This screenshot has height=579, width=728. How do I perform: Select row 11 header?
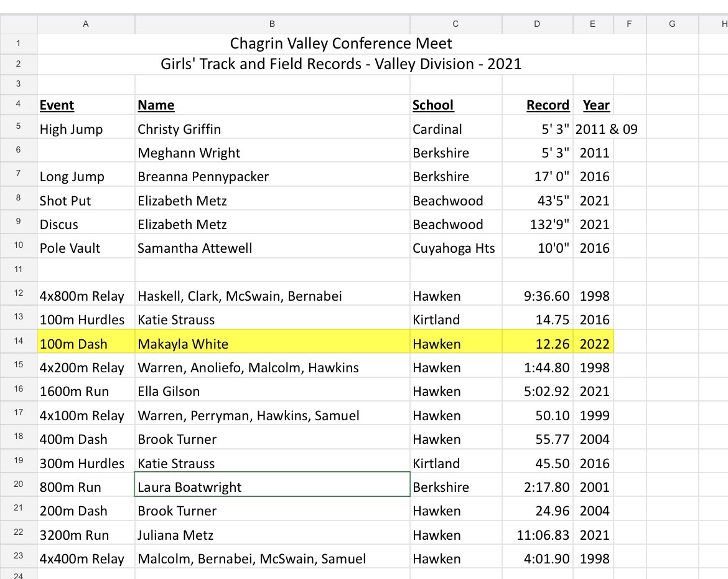(19, 270)
